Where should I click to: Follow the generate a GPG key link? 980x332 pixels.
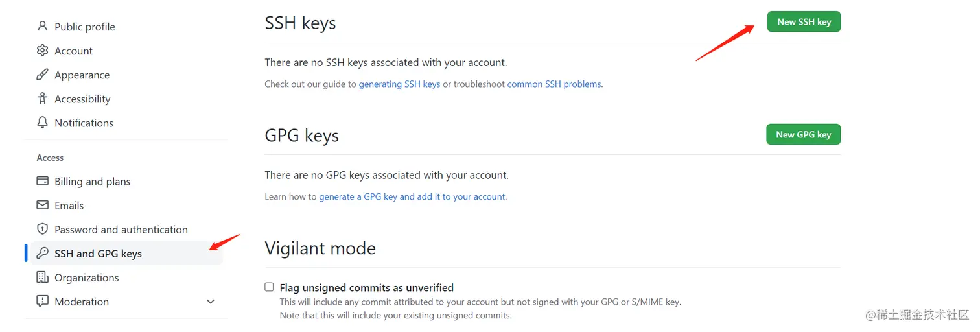pos(412,196)
